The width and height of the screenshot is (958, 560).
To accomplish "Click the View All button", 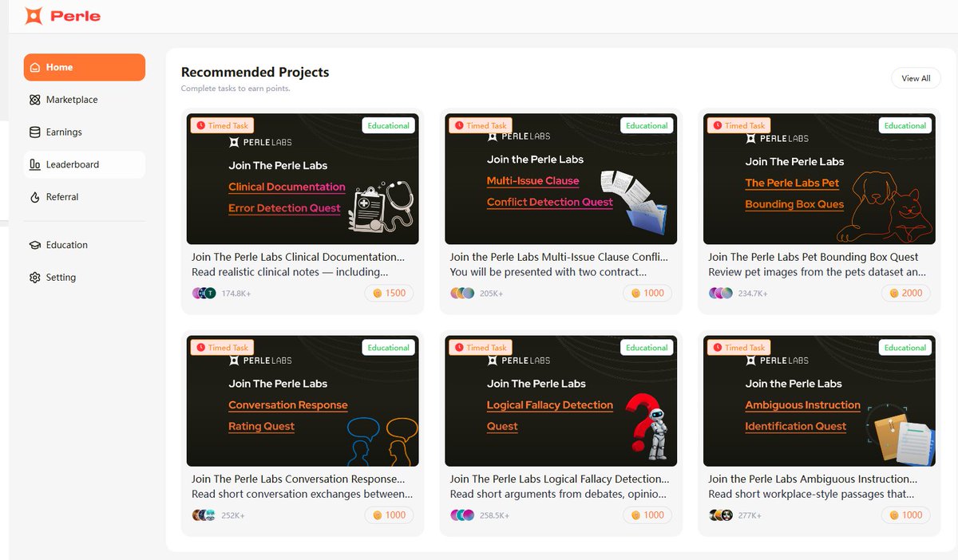I will click(916, 78).
